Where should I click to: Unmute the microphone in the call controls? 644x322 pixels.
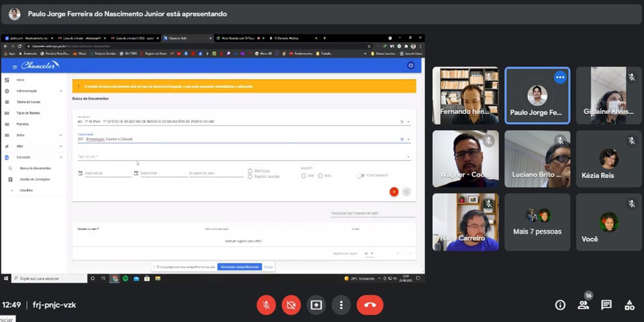[266, 305]
